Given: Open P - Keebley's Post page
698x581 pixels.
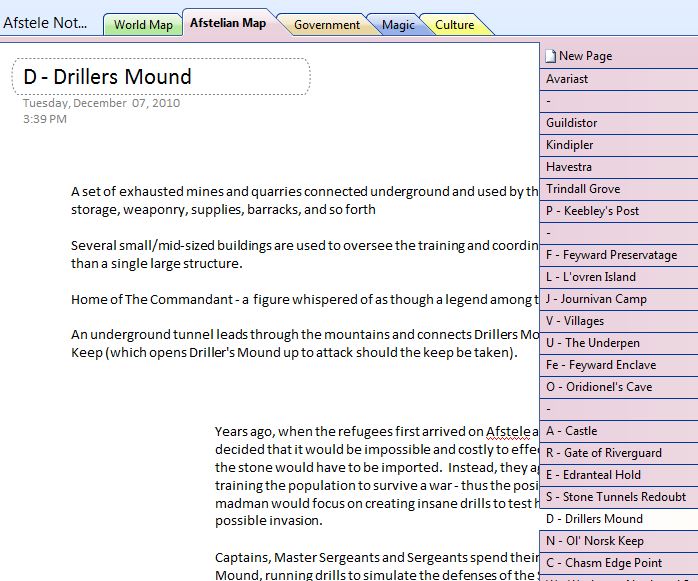Looking at the screenshot, I should pos(619,211).
